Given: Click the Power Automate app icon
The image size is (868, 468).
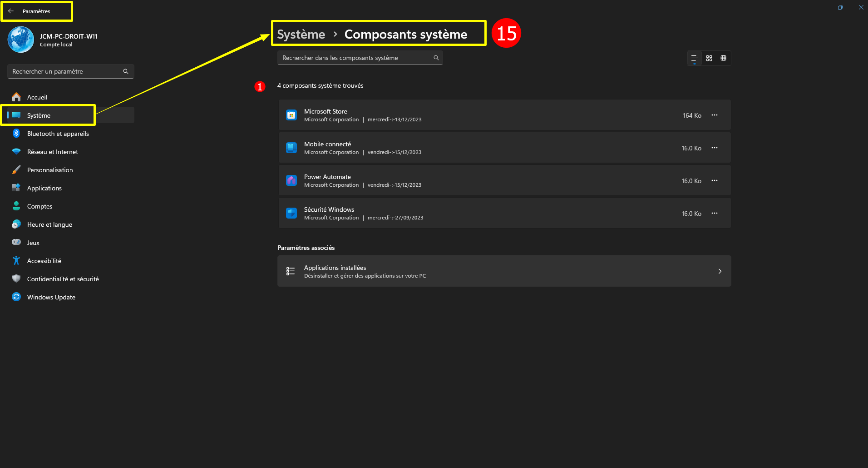Looking at the screenshot, I should point(291,180).
